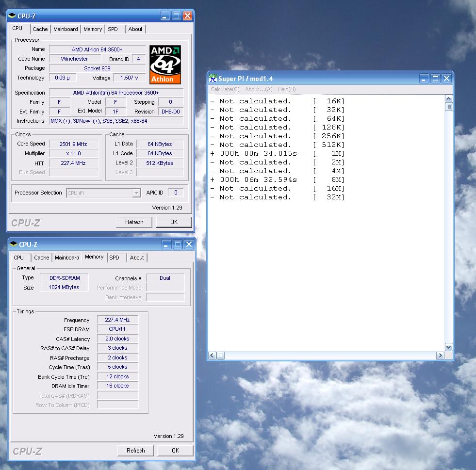
Task: Minimize the top CPU-Z window
Action: click(x=165, y=16)
